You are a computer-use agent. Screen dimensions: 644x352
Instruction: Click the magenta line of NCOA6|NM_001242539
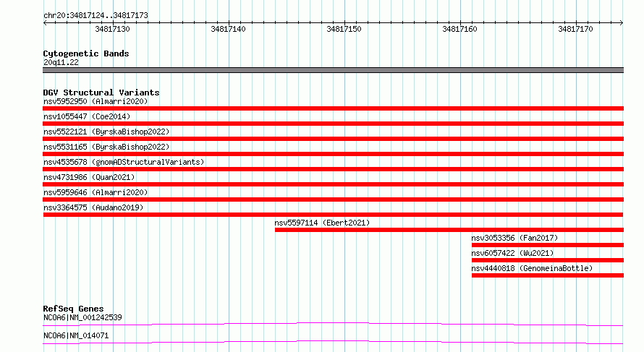pos(333,324)
